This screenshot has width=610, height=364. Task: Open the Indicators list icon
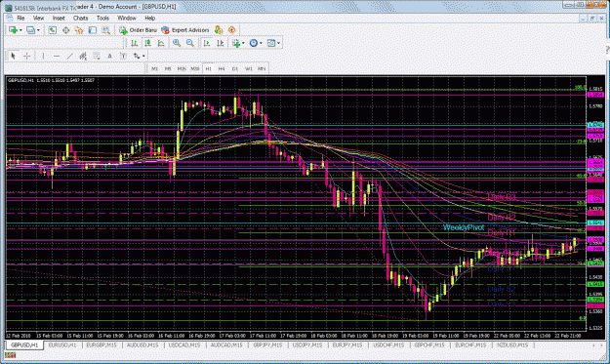236,43
